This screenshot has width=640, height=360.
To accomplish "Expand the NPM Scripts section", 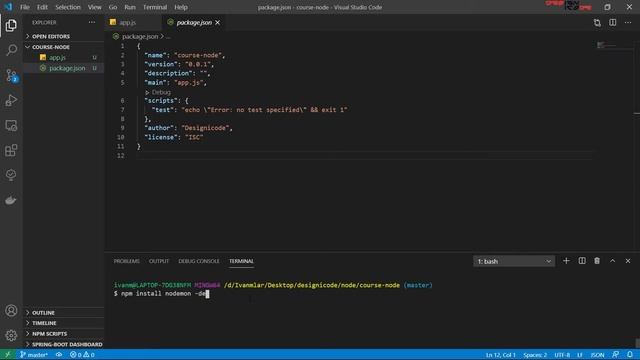I will pyautogui.click(x=64, y=333).
